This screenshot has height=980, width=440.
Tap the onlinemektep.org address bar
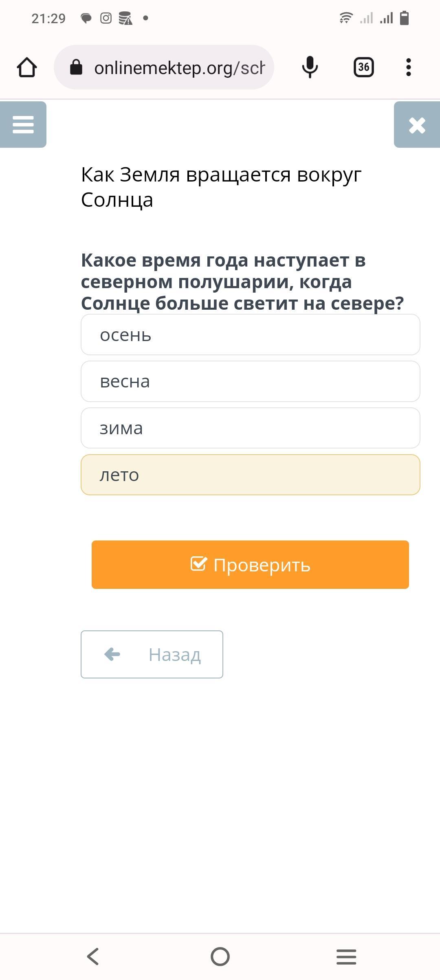[x=179, y=68]
